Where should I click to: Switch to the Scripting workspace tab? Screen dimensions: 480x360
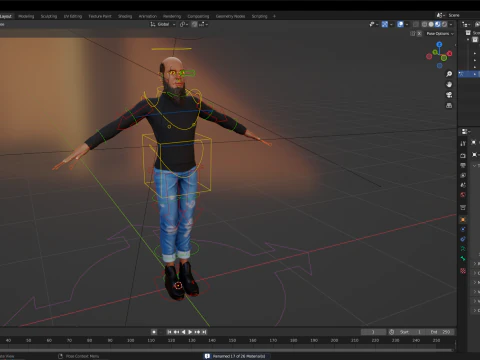(x=259, y=16)
